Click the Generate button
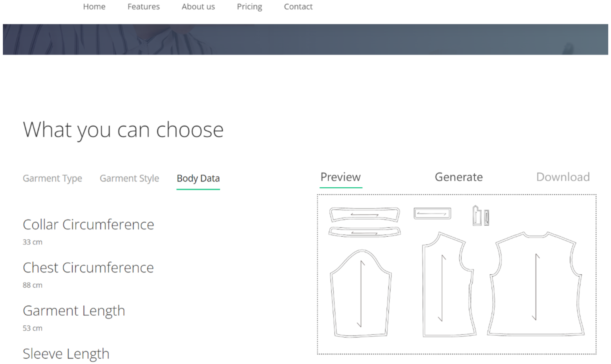 pos(459,177)
